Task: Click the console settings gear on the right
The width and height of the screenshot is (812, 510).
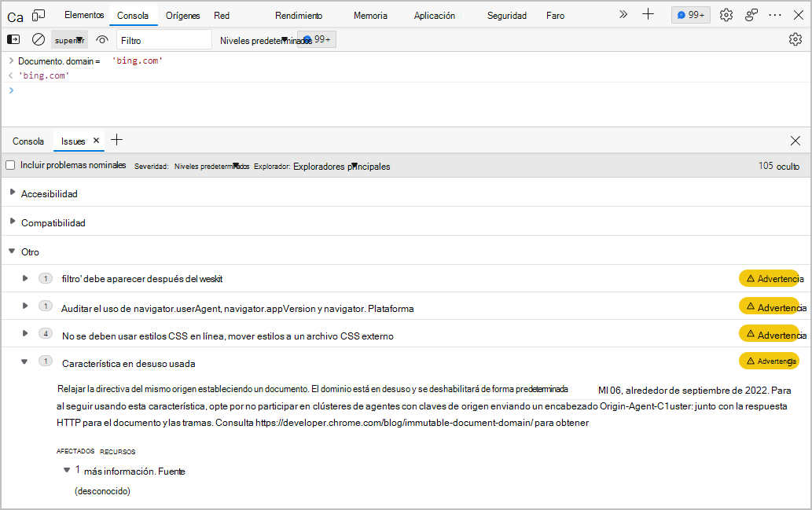Action: pyautogui.click(x=796, y=39)
